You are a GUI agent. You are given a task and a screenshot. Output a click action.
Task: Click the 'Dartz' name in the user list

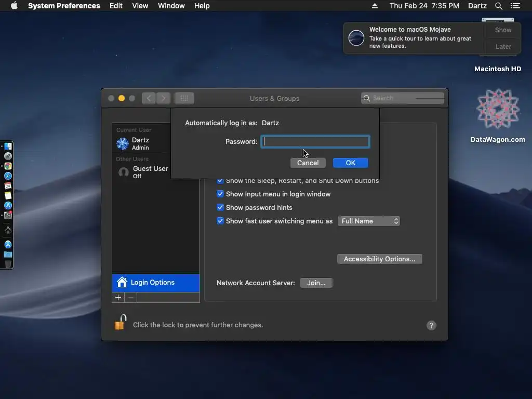(x=140, y=140)
